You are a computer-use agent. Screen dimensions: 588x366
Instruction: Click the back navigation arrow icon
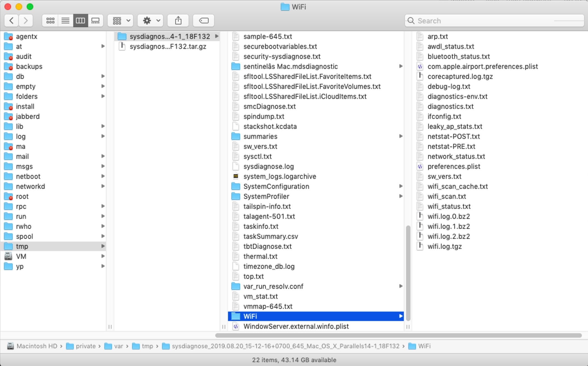pos(11,20)
